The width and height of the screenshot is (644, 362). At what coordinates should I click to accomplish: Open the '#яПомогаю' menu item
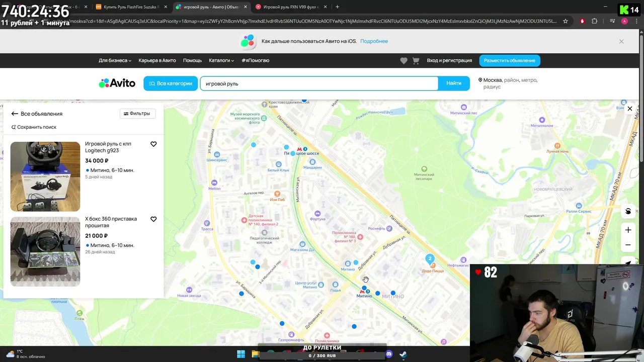[x=255, y=60]
